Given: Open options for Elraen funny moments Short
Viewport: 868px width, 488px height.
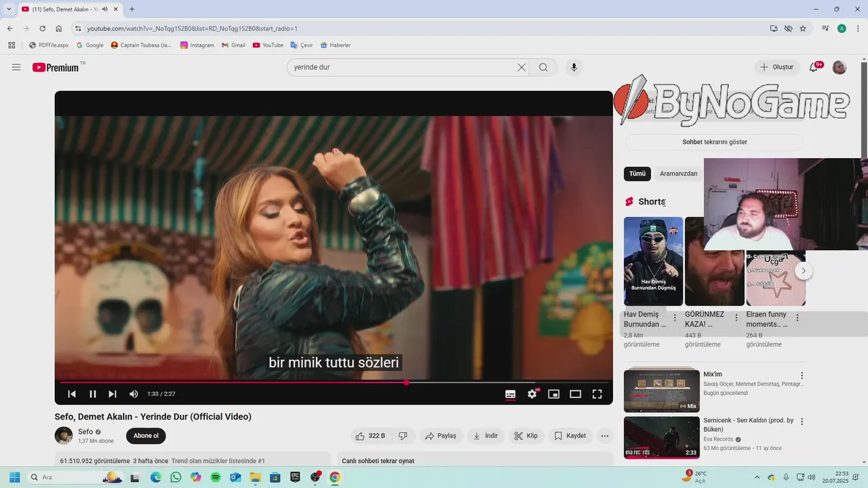Looking at the screenshot, I should pos(797,317).
